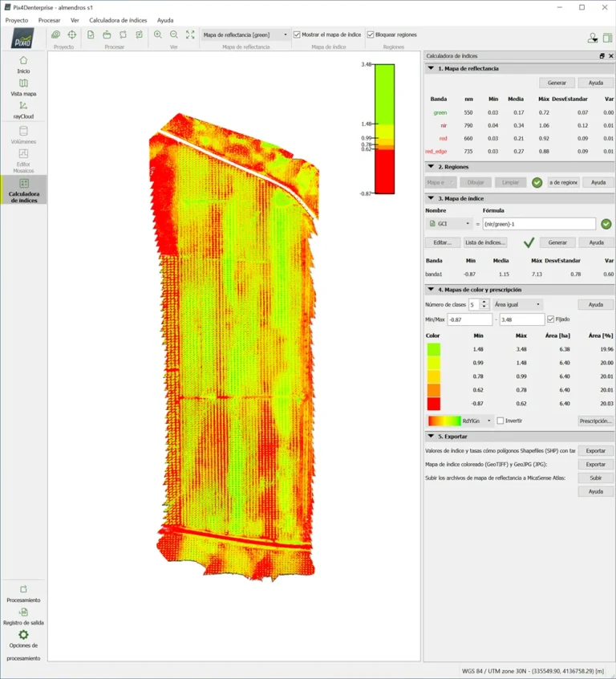616x679 pixels.
Task: Select Calculadora de índices in sidebar
Action: click(24, 190)
